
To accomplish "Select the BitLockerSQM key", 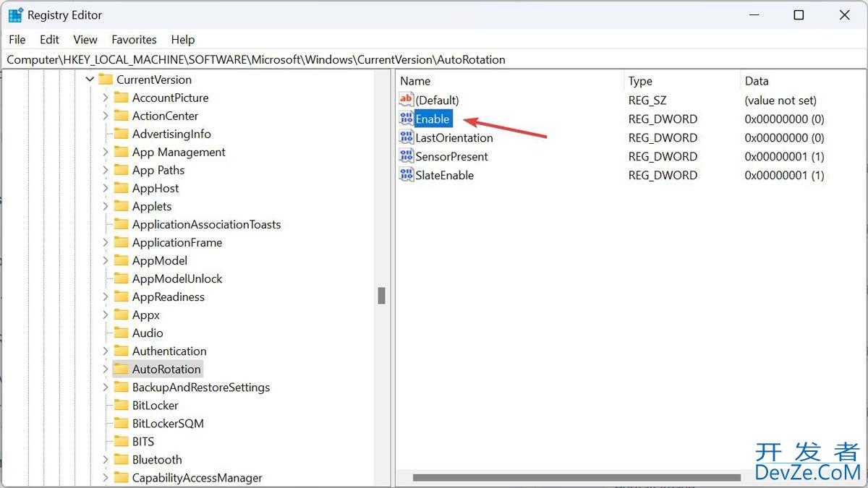I will [x=168, y=423].
